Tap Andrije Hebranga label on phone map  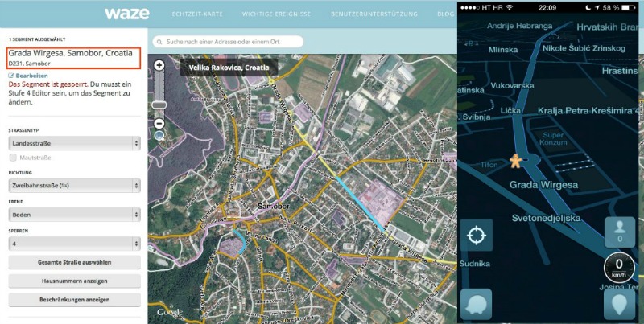point(519,26)
